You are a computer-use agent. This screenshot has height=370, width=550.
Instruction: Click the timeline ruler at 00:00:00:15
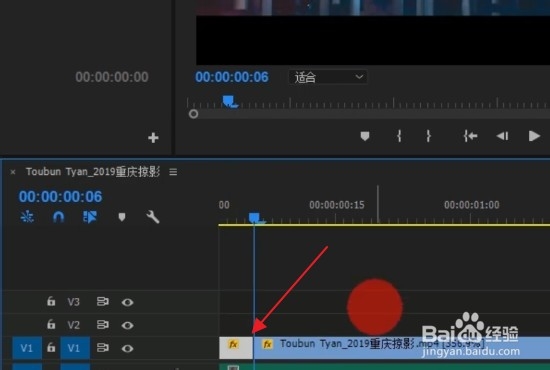[x=337, y=205]
